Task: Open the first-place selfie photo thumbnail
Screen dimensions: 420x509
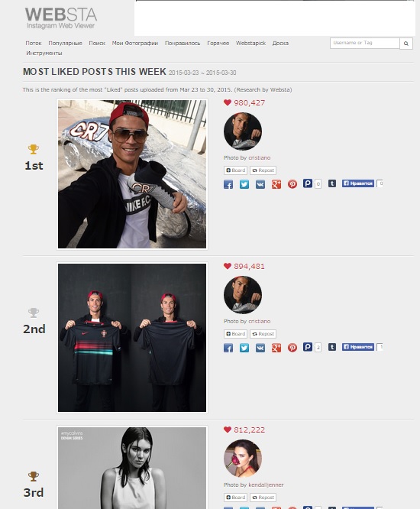Action: pyautogui.click(x=132, y=174)
